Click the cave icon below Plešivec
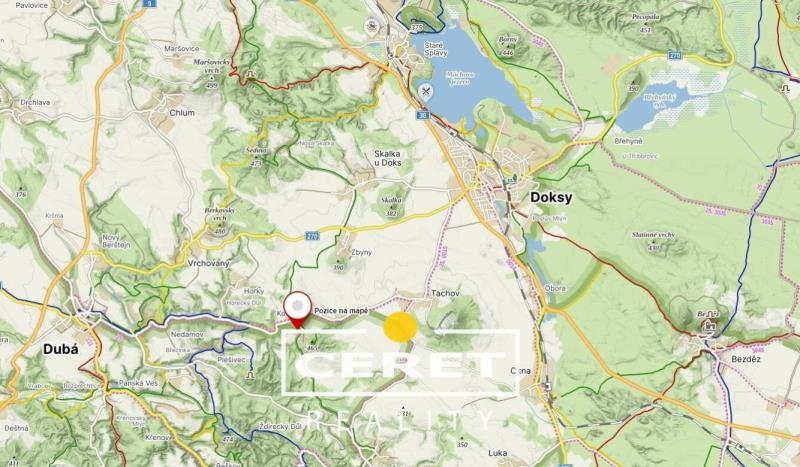 [249, 376]
